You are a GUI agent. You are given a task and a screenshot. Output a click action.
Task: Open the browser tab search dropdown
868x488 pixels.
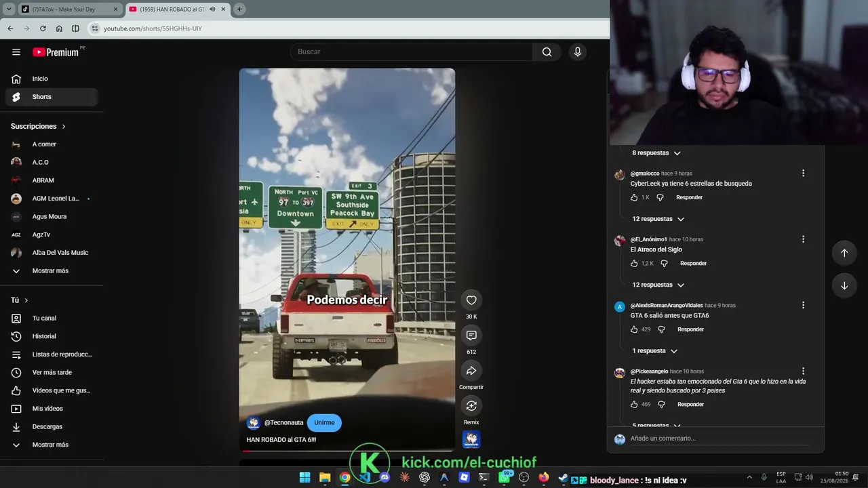pos(9,9)
